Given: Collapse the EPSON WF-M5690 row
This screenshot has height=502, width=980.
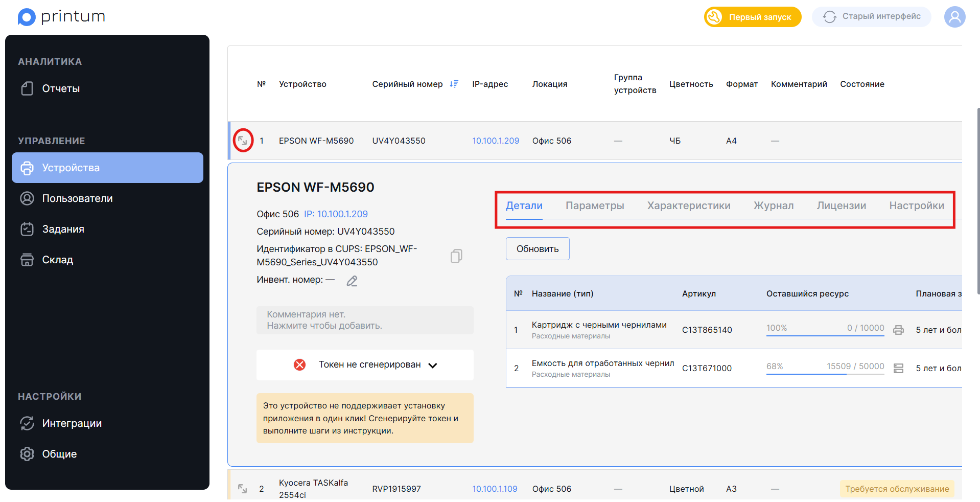Looking at the screenshot, I should 243,141.
